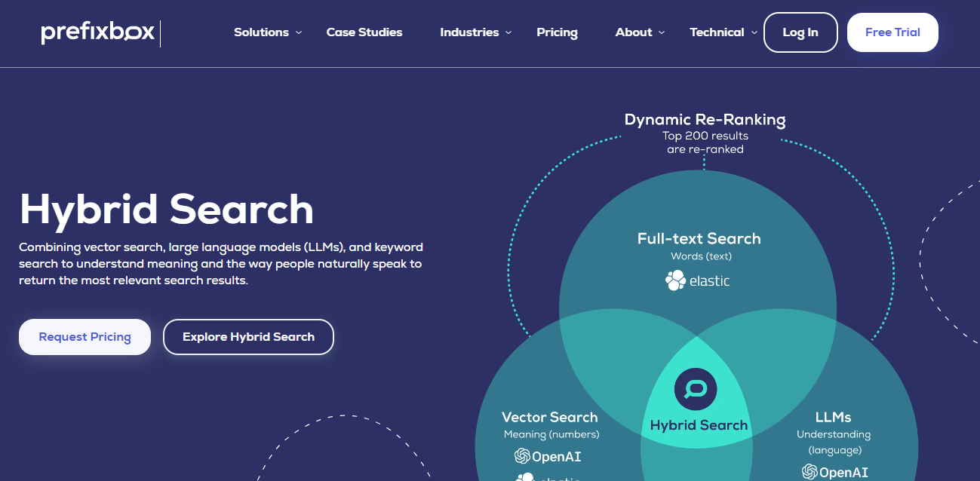Click the Full-text Search label
The height and width of the screenshot is (481, 980).
coord(699,238)
